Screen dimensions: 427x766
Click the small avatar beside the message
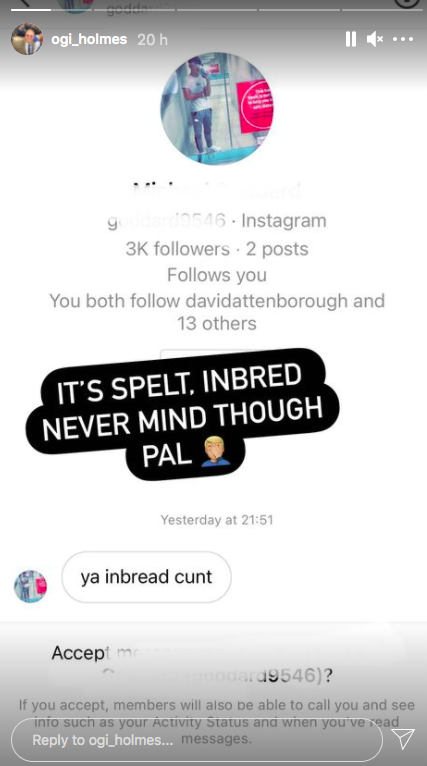tap(30, 586)
